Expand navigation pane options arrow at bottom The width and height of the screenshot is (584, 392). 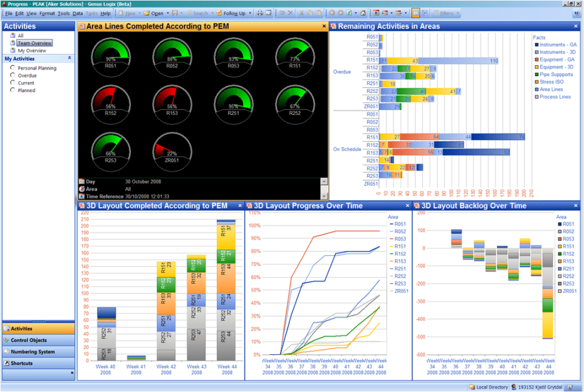tap(72, 373)
